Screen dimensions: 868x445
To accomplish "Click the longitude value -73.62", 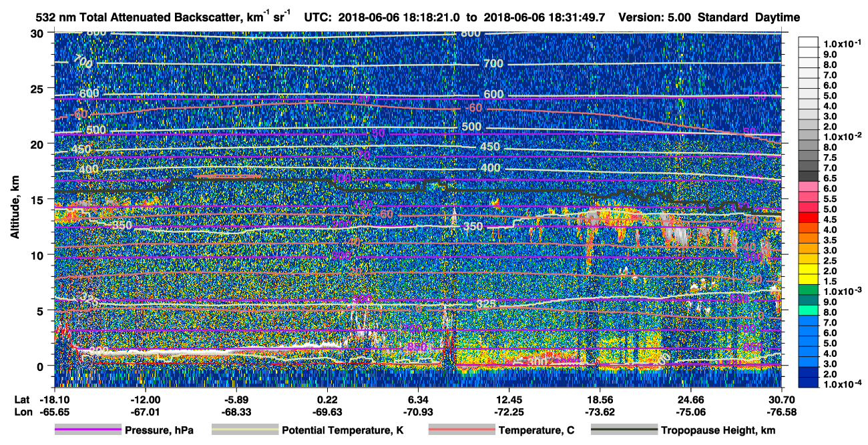I will pyautogui.click(x=600, y=412).
